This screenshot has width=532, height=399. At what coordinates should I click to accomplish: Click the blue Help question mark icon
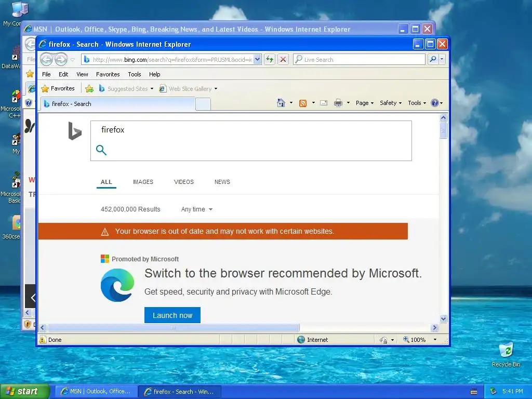pos(435,103)
